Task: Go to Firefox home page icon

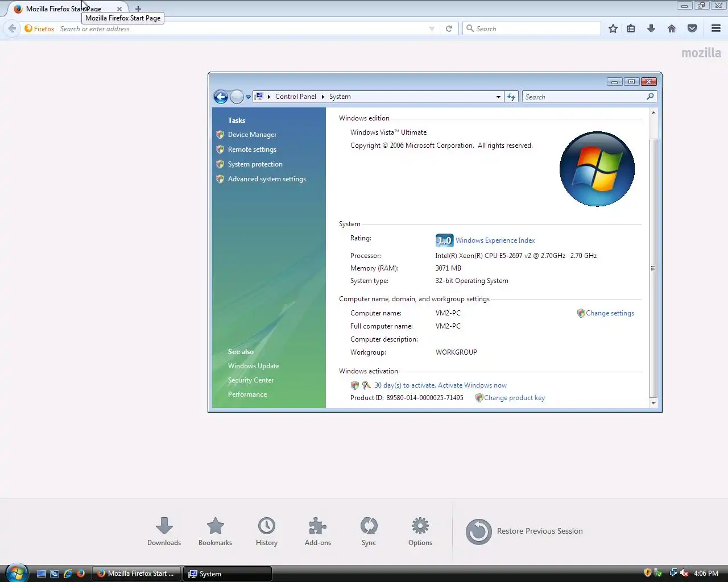Action: (x=672, y=28)
